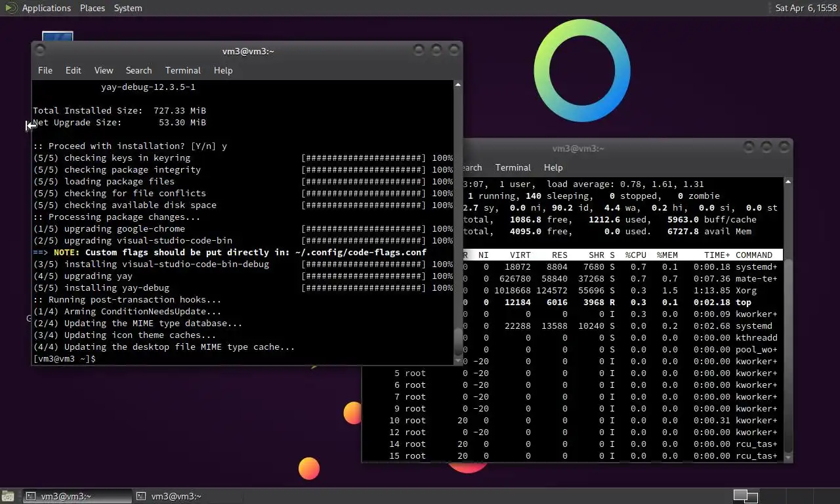Click the TIME+ column header in top
Viewport: 840px width, 504px height.
point(717,255)
